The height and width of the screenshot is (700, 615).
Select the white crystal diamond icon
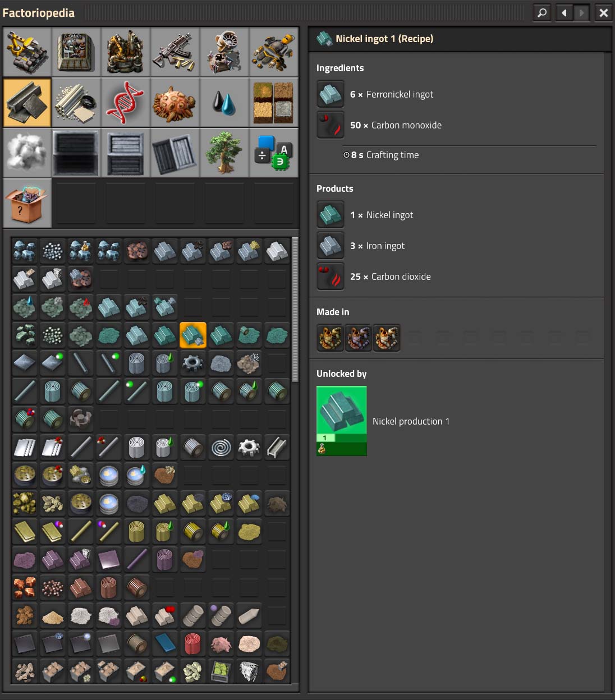point(249,671)
